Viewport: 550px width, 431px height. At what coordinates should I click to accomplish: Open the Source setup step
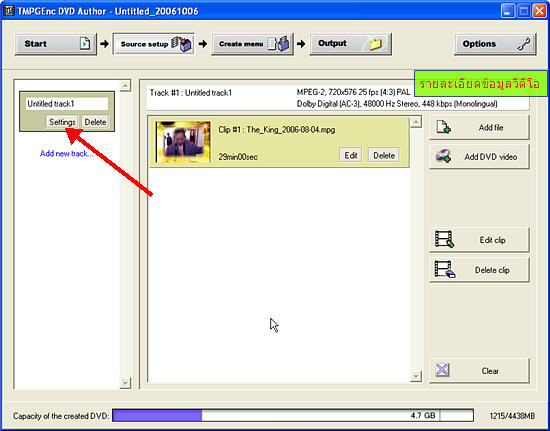tap(154, 44)
